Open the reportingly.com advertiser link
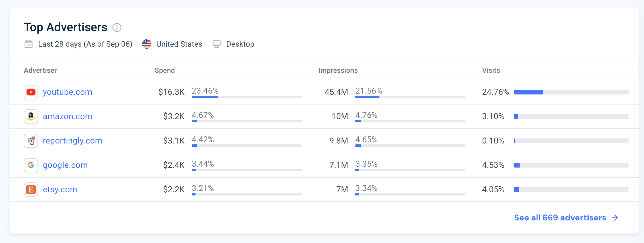Screen dimensions: 644x243 (73, 141)
